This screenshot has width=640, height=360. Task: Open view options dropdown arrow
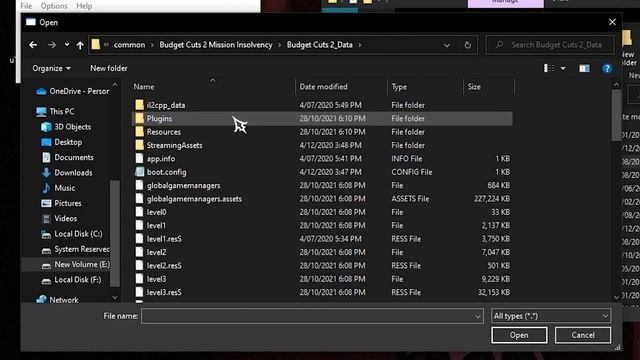pos(563,68)
